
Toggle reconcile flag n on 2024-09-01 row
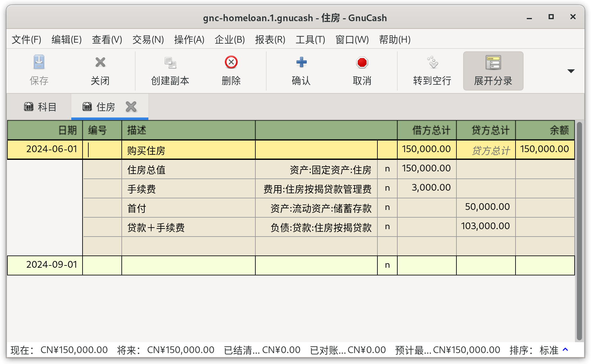(x=387, y=265)
